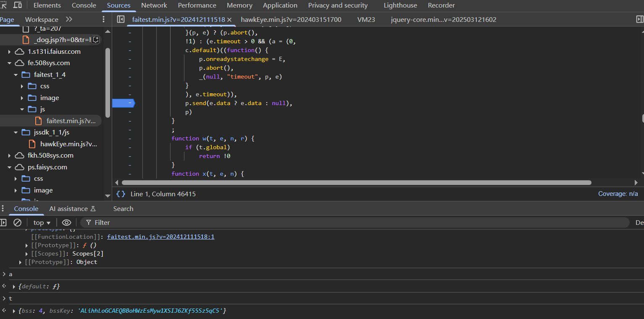Create live expression with eye icon
Image resolution: width=644 pixels, height=319 pixels.
[66, 222]
